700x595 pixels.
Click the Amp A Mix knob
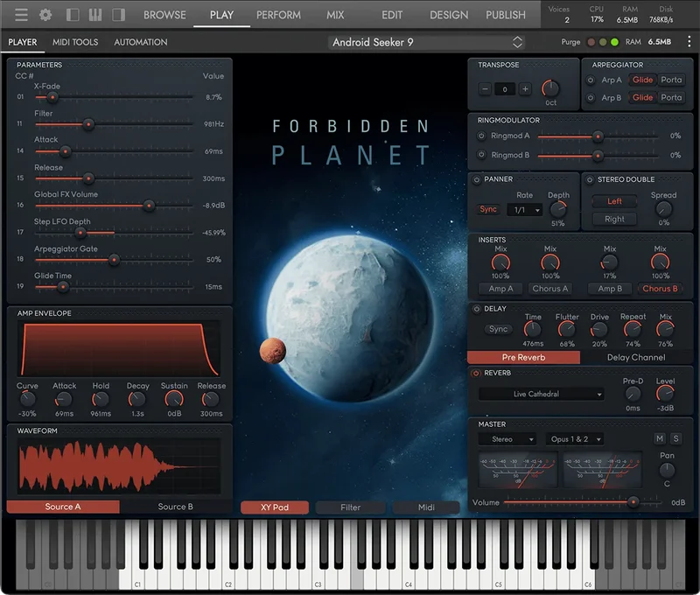(500, 262)
